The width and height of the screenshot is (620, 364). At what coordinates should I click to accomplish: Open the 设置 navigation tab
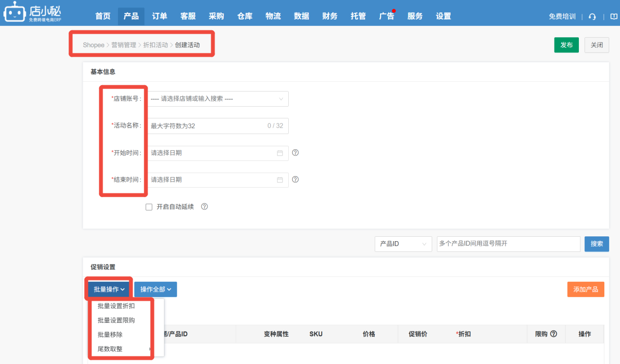[x=443, y=16]
